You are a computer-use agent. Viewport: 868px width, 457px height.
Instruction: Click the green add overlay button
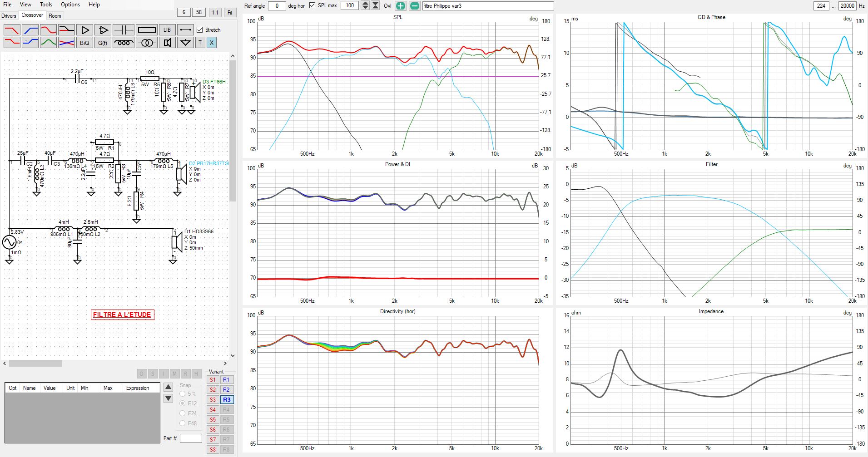coord(400,6)
